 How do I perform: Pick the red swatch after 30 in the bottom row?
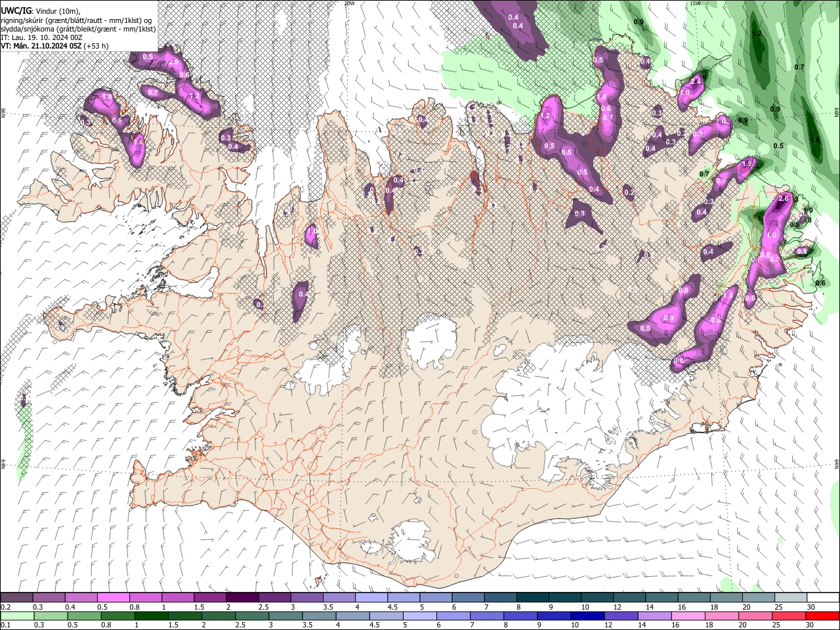click(x=822, y=616)
